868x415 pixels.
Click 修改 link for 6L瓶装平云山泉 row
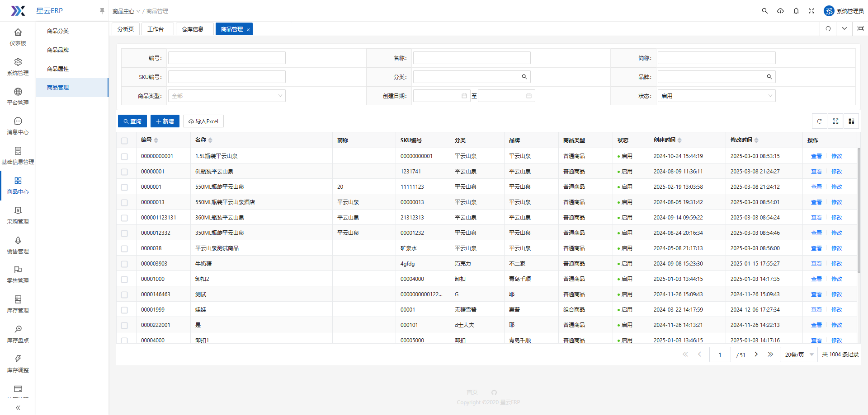[836, 172]
